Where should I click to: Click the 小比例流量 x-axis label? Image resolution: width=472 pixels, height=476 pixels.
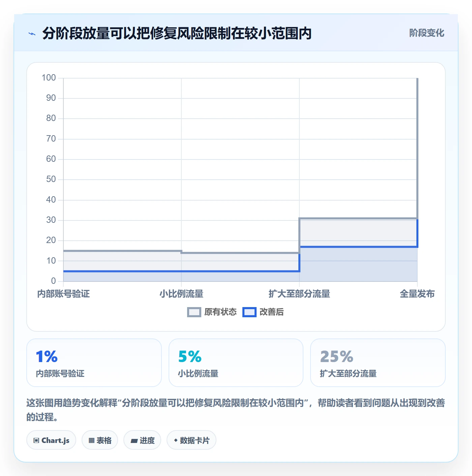[181, 294]
